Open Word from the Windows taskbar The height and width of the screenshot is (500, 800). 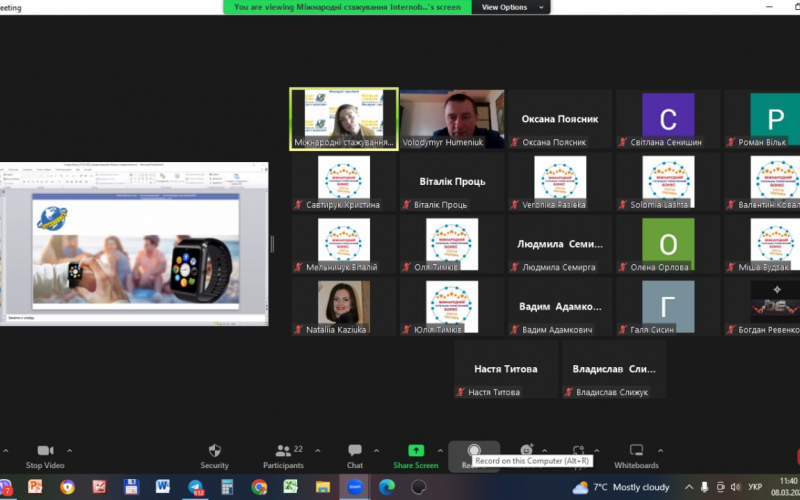[163, 487]
